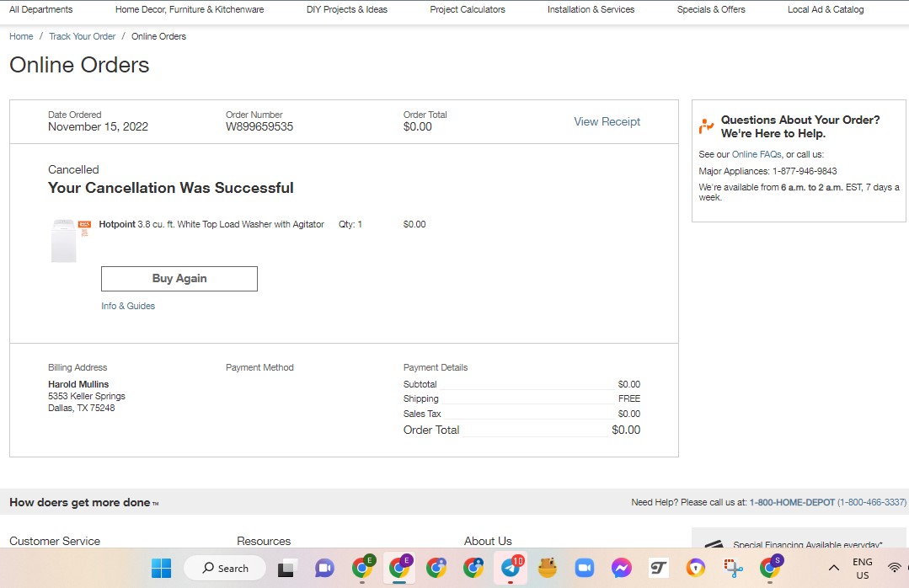
Task: Open the Zoom app from the taskbar
Action: pos(585,569)
